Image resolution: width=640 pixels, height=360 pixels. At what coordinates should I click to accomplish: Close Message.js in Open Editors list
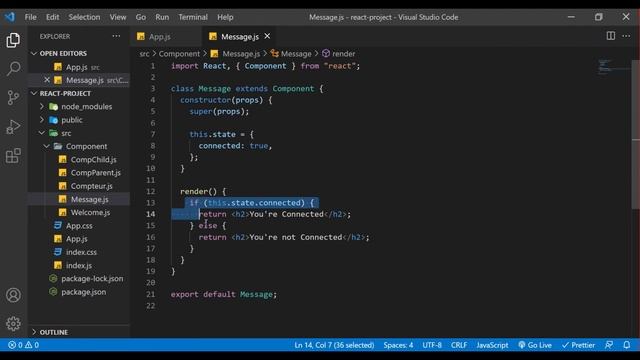[47, 80]
